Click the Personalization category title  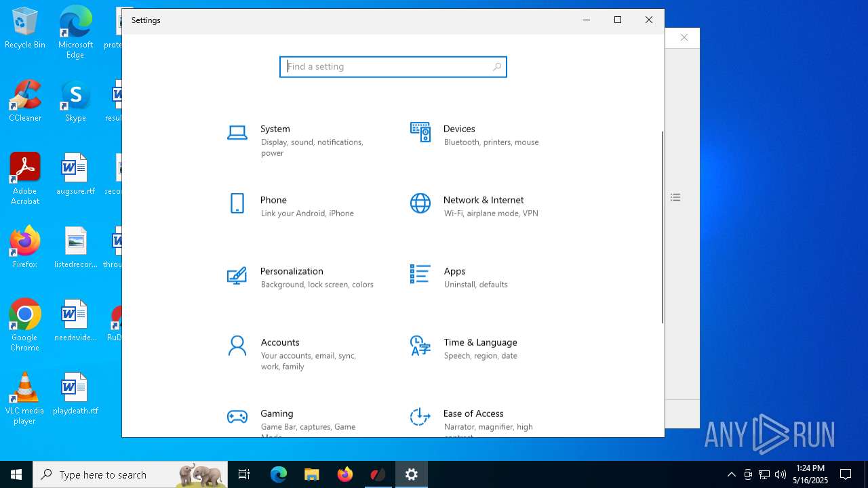pos(292,271)
